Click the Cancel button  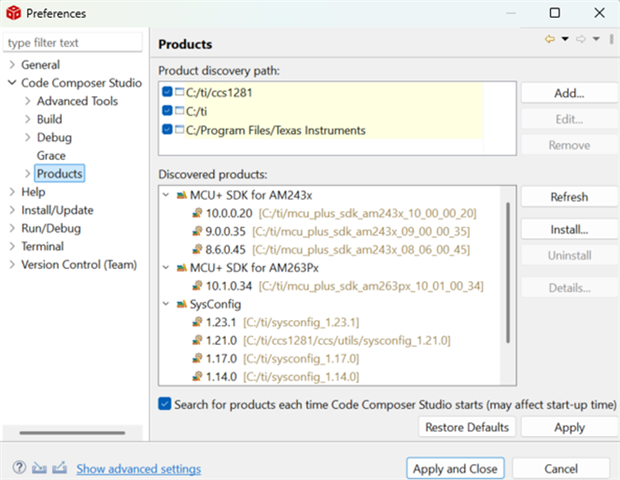tap(561, 469)
